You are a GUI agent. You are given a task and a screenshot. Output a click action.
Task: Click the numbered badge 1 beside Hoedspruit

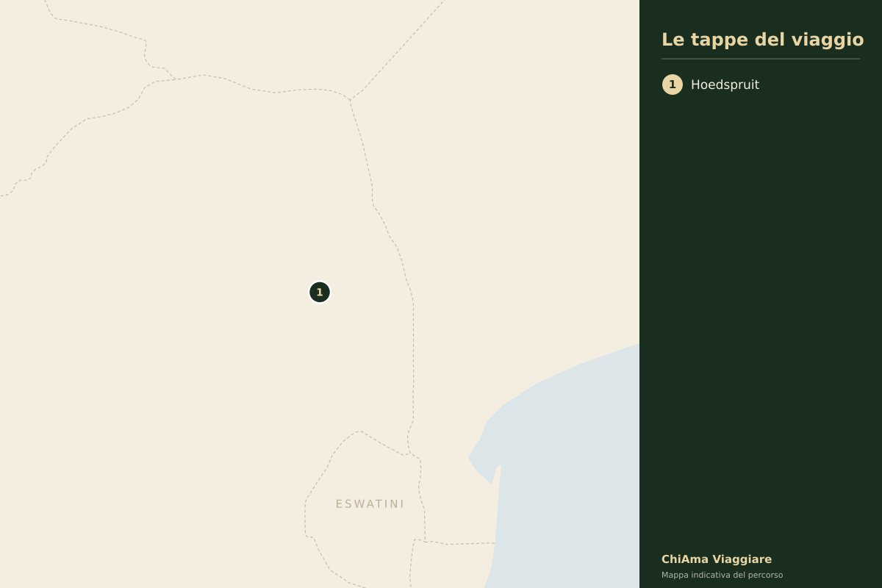672,85
